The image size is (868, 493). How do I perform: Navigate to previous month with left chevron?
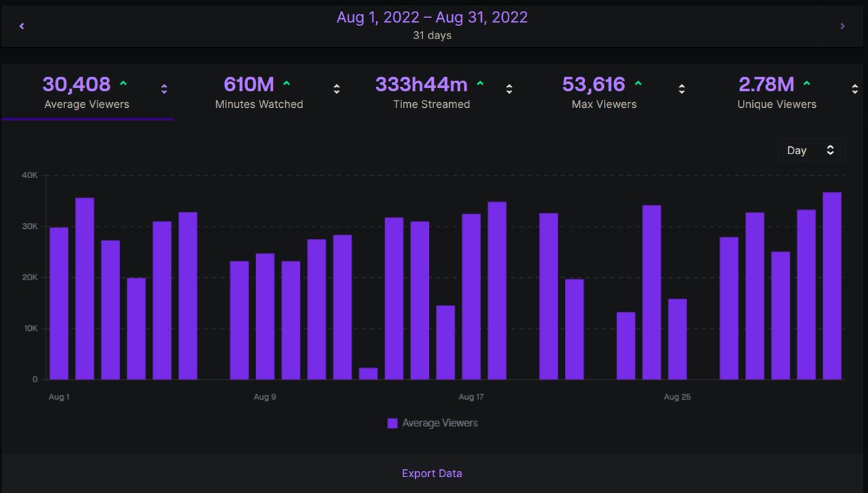(22, 25)
